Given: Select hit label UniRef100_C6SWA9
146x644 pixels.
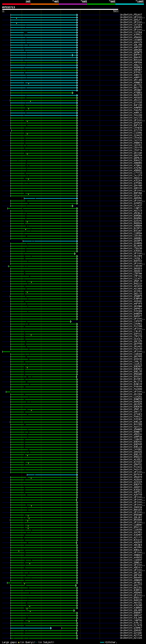Looking at the screenshot, I should 131,40.
